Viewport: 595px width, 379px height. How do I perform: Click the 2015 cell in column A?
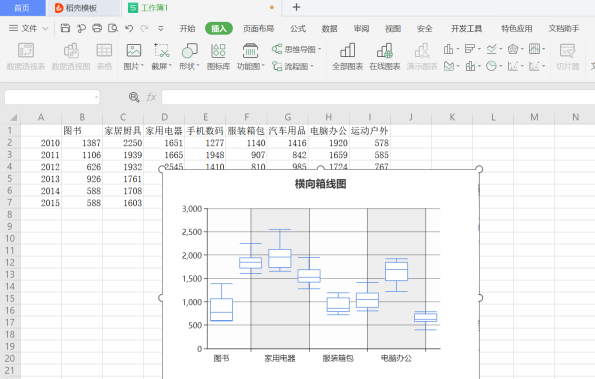[x=41, y=203]
